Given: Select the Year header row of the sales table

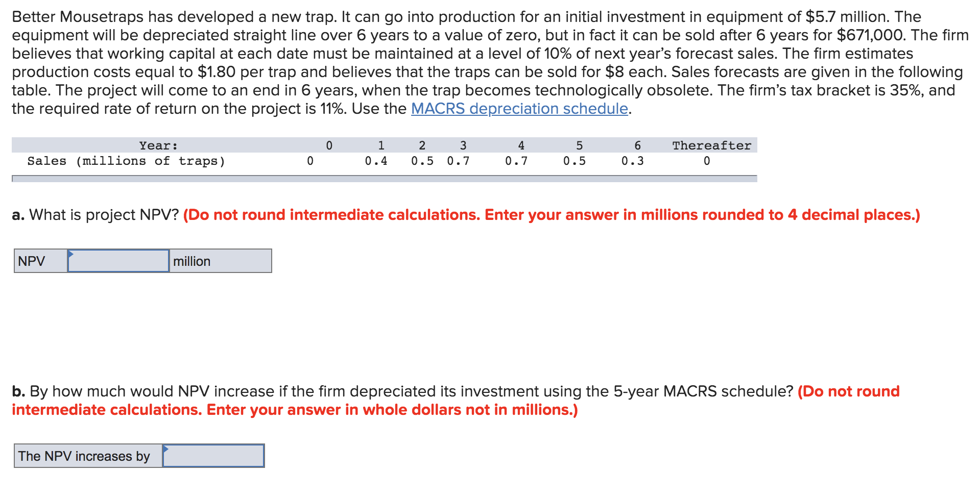Looking at the screenshot, I should coord(158,145).
